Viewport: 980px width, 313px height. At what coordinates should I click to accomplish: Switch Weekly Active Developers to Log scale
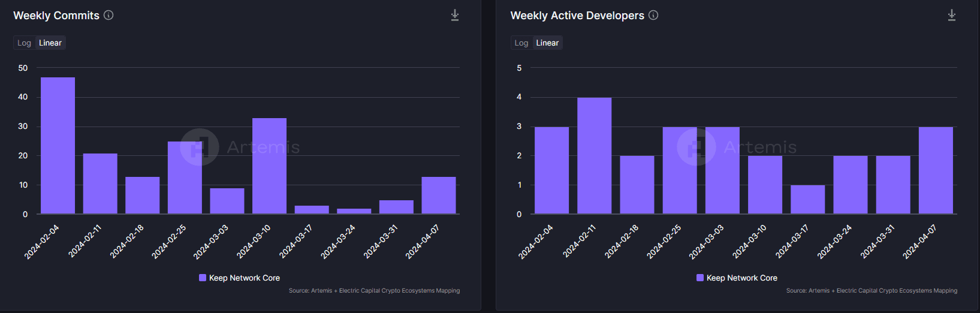pos(521,43)
